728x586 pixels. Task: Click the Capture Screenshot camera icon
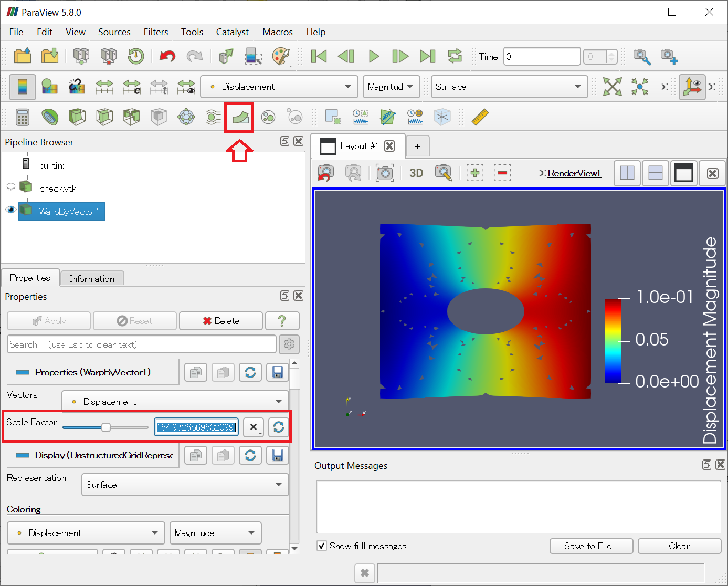pyautogui.click(x=384, y=173)
